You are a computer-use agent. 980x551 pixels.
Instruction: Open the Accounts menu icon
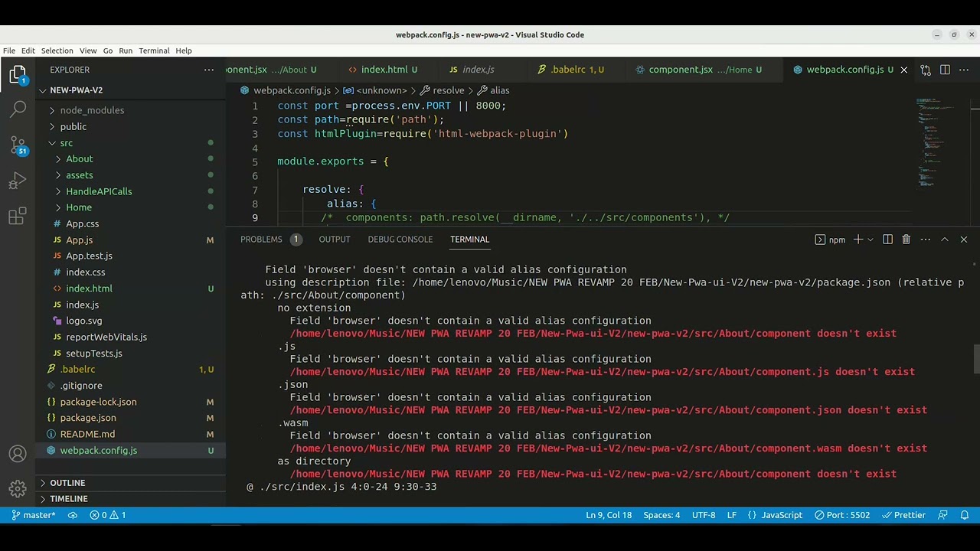tap(18, 454)
